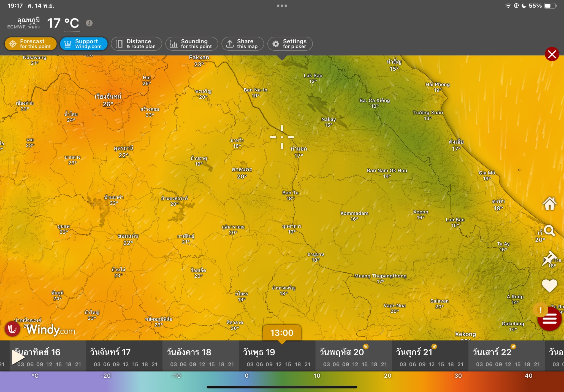Image resolution: width=564 pixels, height=392 pixels.
Task: Open Support Windy.com button
Action: click(83, 44)
